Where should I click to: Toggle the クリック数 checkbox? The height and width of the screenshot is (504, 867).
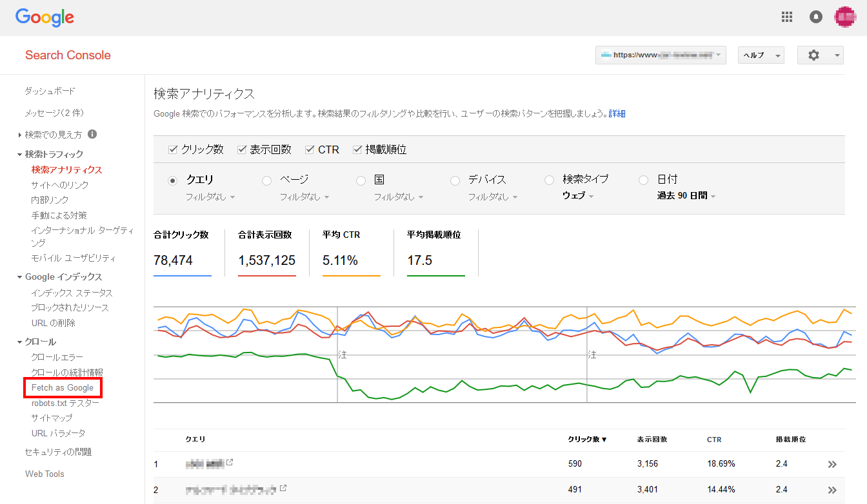(x=173, y=150)
